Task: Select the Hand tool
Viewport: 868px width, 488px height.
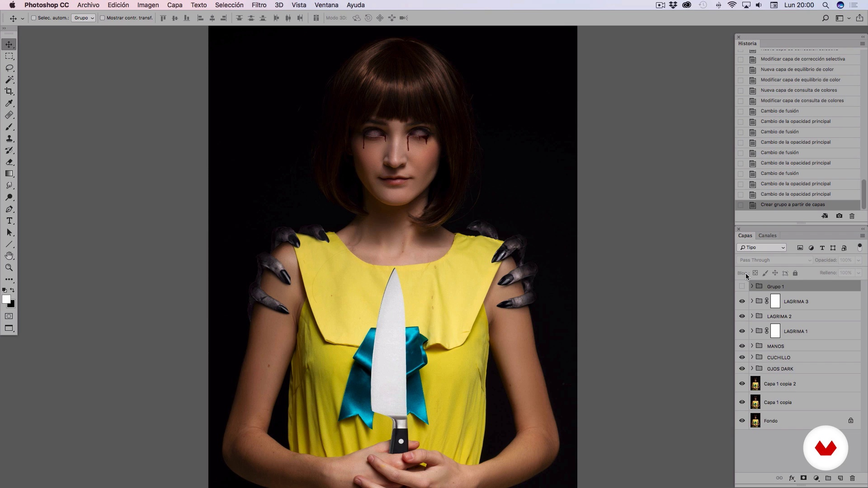Action: coord(9,256)
